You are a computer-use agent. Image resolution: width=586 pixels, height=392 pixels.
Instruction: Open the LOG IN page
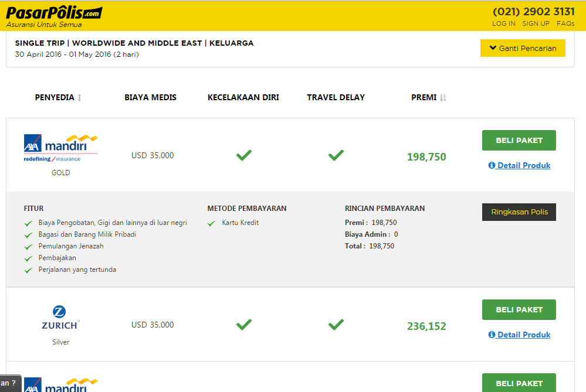[503, 23]
